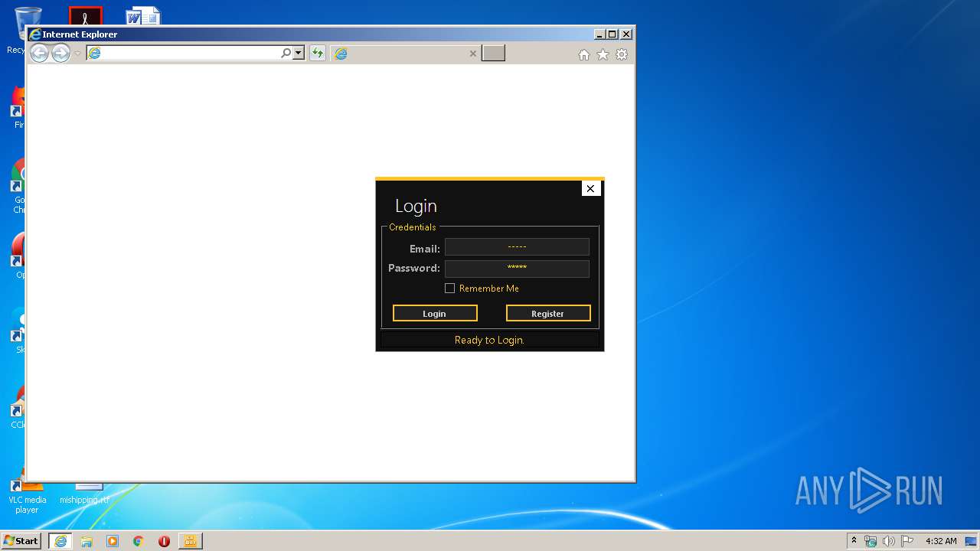Click the Action Center flag icon
Screen dimensions: 980x551
pyautogui.click(x=907, y=541)
